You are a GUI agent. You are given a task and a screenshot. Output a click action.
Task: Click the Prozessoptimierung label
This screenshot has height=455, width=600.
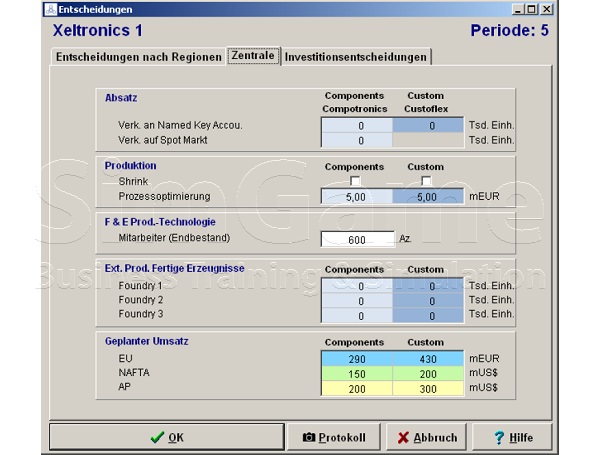(x=165, y=196)
